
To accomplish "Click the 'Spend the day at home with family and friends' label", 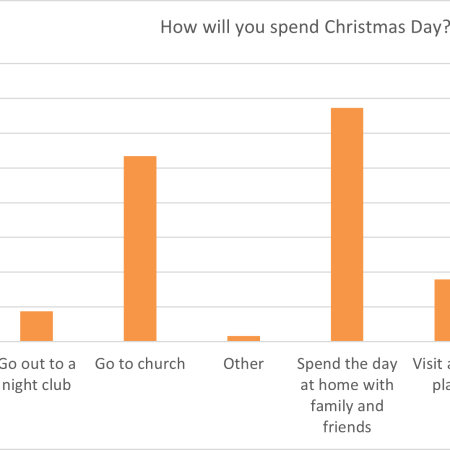I will point(347,395).
